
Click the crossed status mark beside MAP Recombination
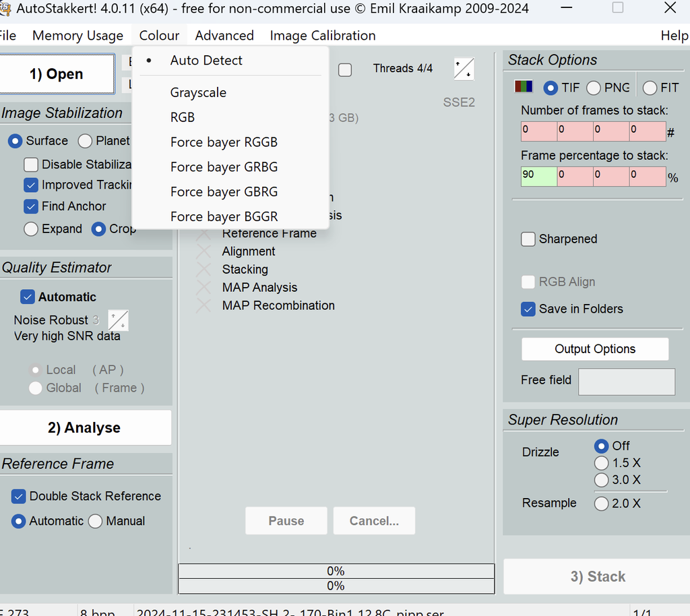pyautogui.click(x=203, y=305)
